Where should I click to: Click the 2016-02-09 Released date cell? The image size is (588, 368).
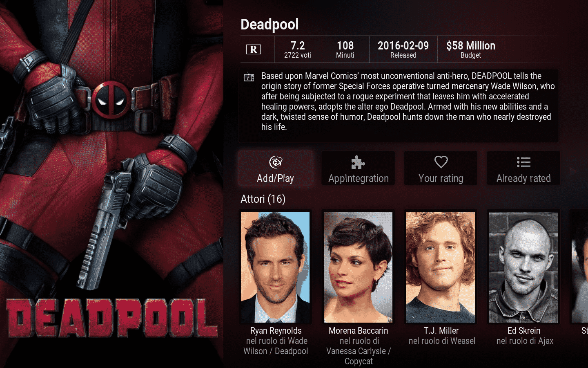(x=403, y=49)
